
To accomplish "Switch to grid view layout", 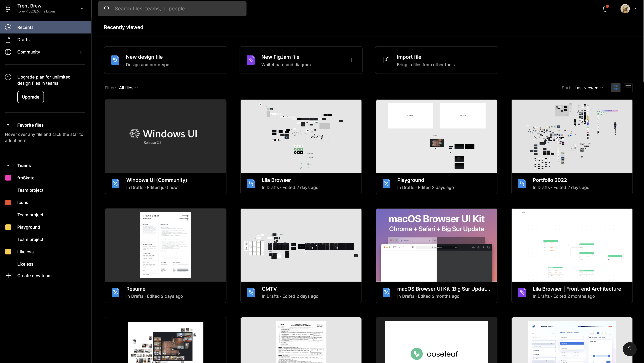I will point(616,88).
